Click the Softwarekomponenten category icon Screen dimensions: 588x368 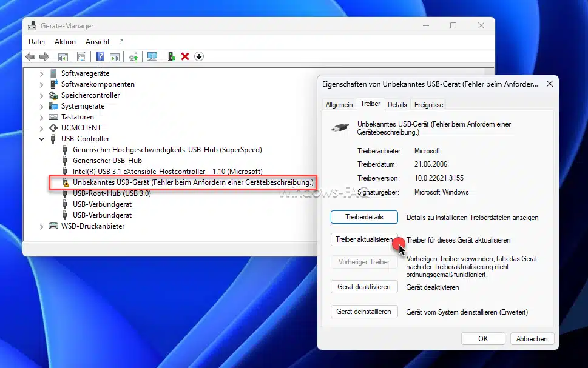click(x=54, y=84)
